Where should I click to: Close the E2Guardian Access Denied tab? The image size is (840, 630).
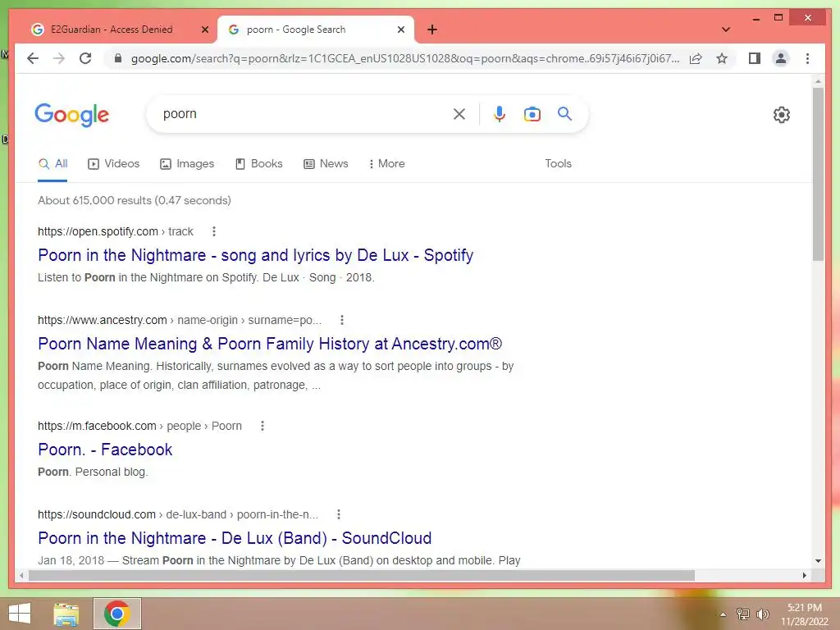pos(204,30)
